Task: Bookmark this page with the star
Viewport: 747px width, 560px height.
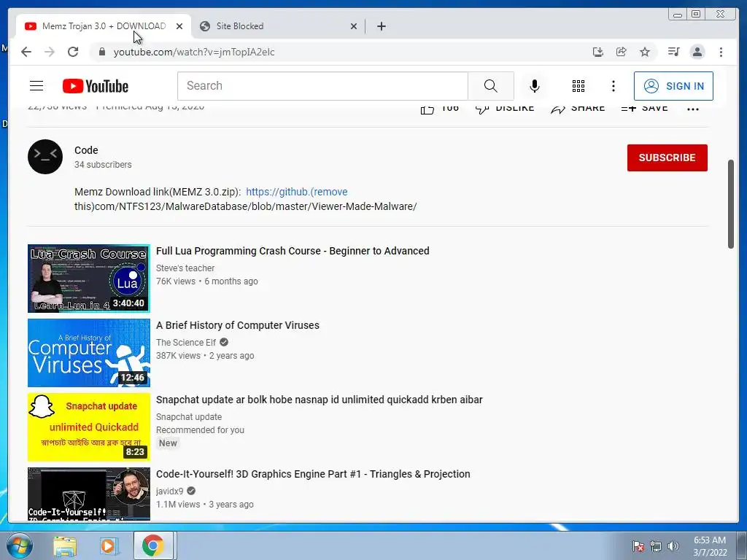Action: pyautogui.click(x=645, y=52)
